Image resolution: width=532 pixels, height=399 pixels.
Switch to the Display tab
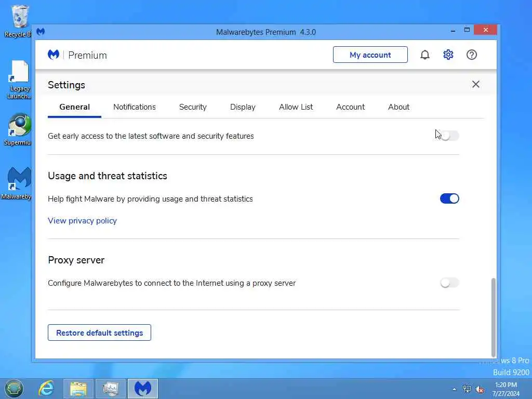(243, 107)
